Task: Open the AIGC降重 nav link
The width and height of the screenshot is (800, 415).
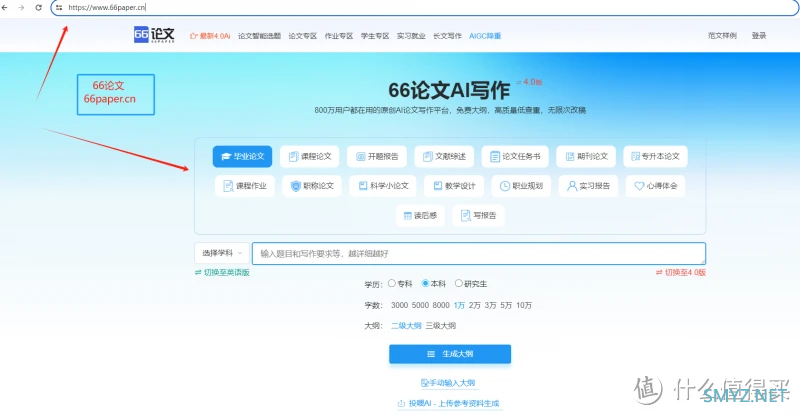Action: tap(485, 36)
